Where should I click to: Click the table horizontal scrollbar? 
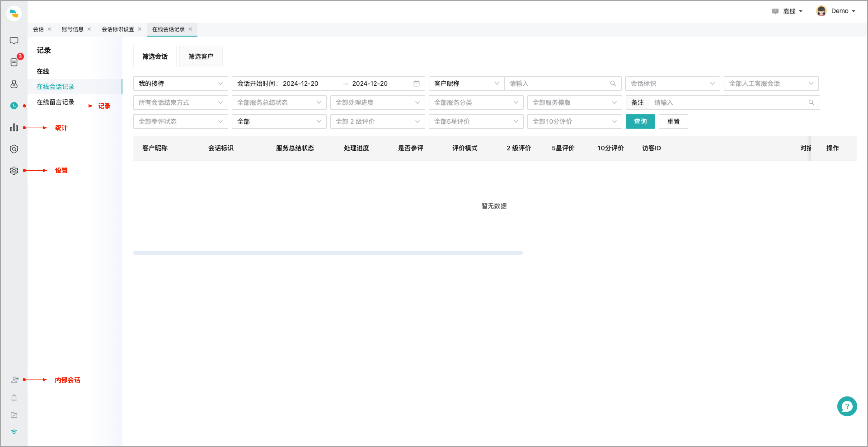coord(328,252)
